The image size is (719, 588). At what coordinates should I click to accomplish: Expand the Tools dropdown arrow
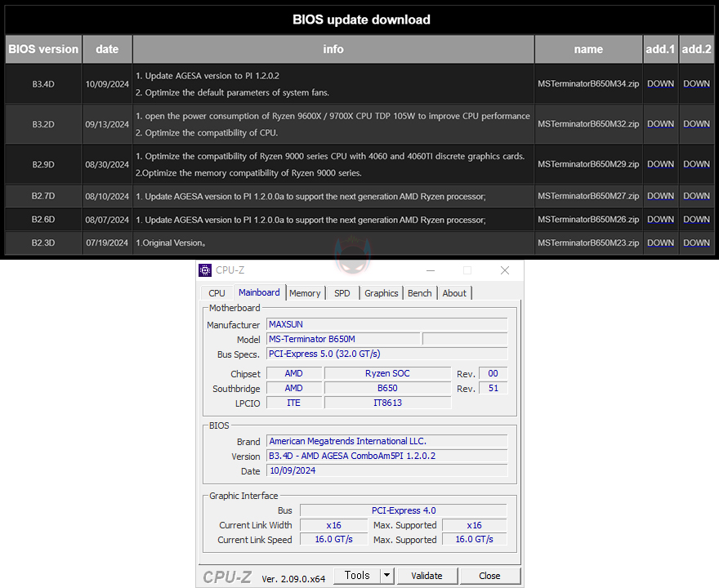[x=387, y=576]
